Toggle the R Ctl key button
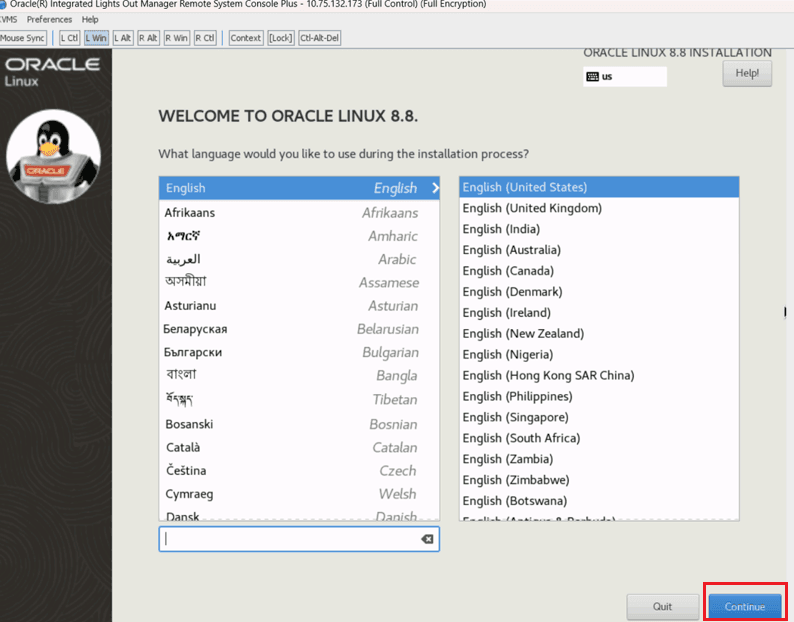This screenshot has width=794, height=622. tap(205, 38)
